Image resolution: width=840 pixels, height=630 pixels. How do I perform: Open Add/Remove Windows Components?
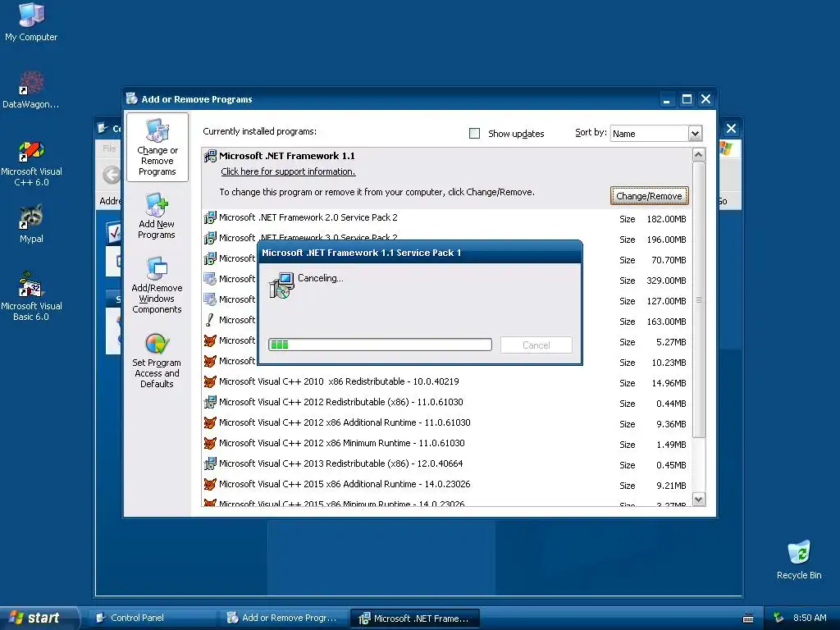(x=157, y=285)
